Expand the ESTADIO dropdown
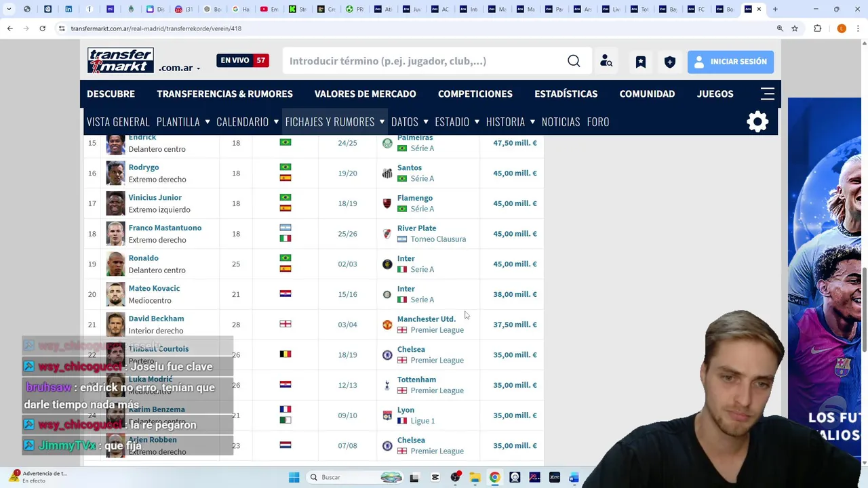The image size is (868, 488). [x=477, y=121]
